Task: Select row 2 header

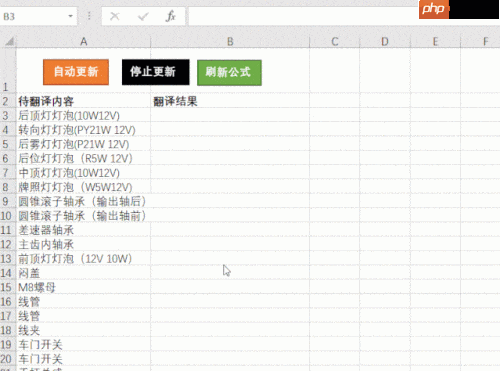Action: [x=7, y=101]
